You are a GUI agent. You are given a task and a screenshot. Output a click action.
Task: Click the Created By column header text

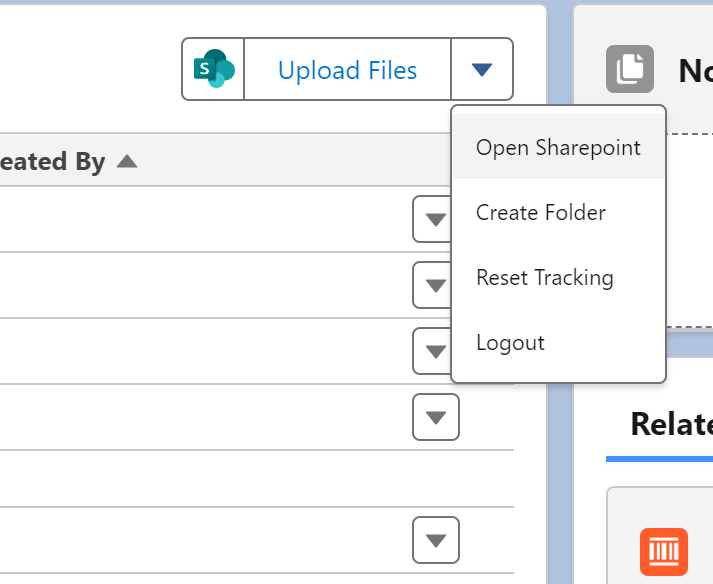pos(52,162)
